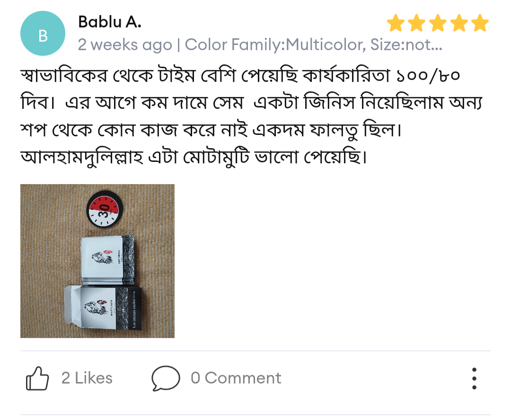The width and height of the screenshot is (511, 420).
Task: Tap the round "B" profile avatar
Action: click(x=43, y=34)
